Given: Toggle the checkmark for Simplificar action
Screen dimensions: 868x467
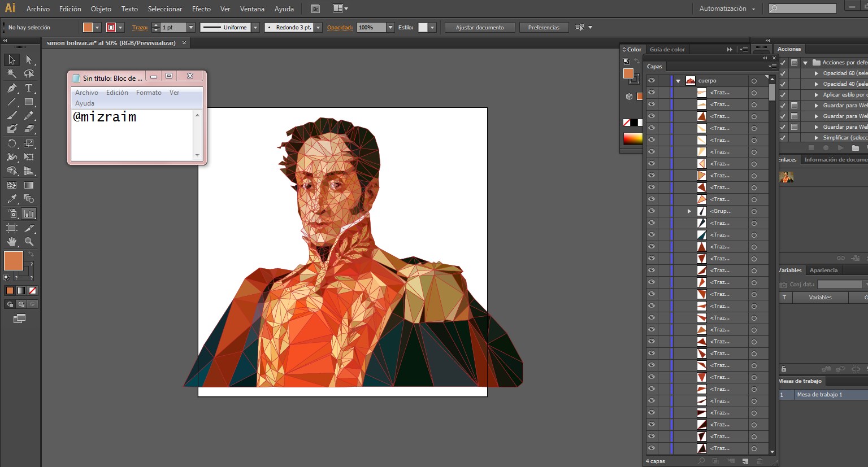Looking at the screenshot, I should [x=783, y=138].
